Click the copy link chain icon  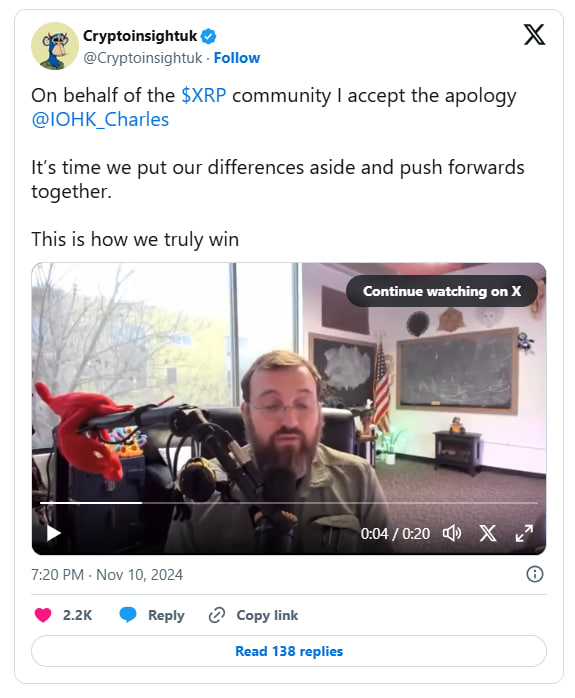pyautogui.click(x=217, y=615)
